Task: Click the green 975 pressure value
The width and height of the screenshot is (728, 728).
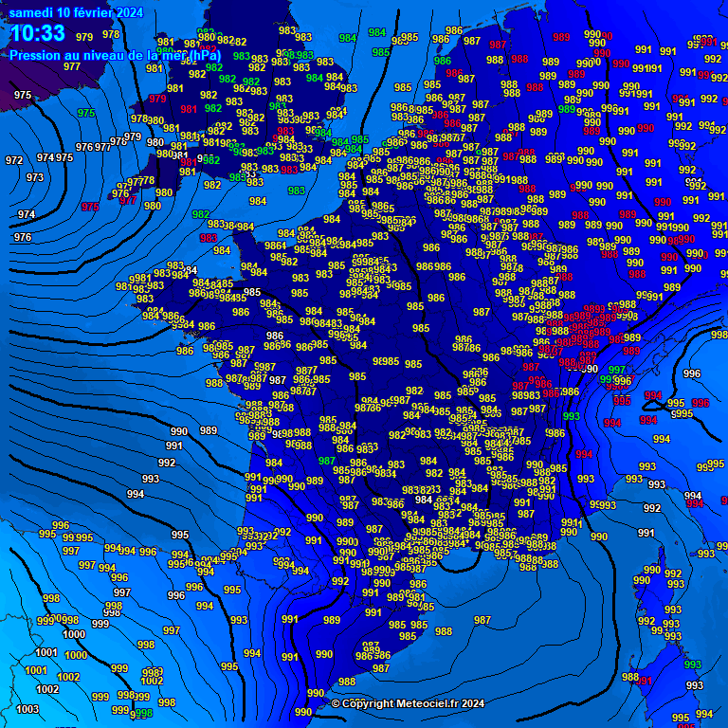Action: point(86,113)
